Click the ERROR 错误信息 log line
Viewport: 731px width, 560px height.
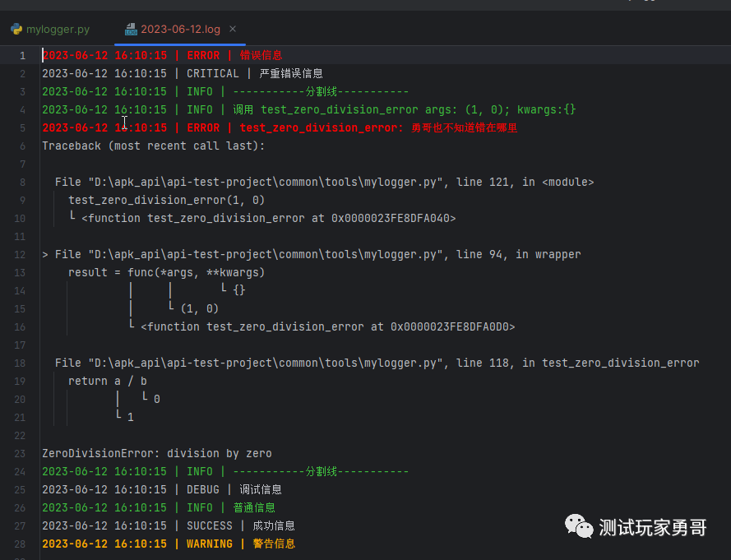pyautogui.click(x=162, y=55)
